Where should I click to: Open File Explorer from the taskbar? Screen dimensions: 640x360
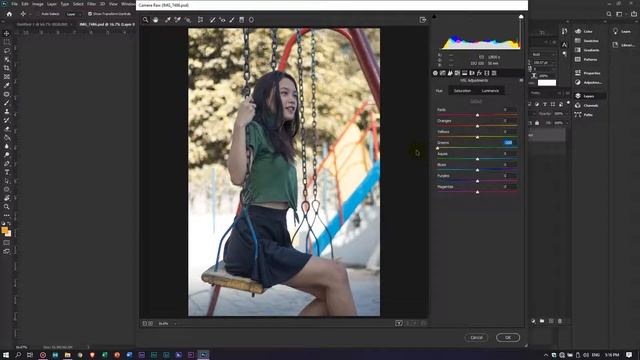coord(67,355)
